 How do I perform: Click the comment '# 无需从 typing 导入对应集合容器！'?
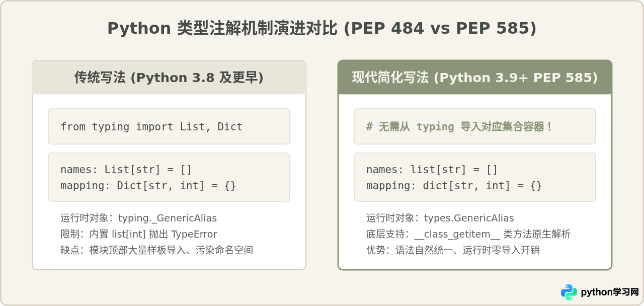(459, 127)
